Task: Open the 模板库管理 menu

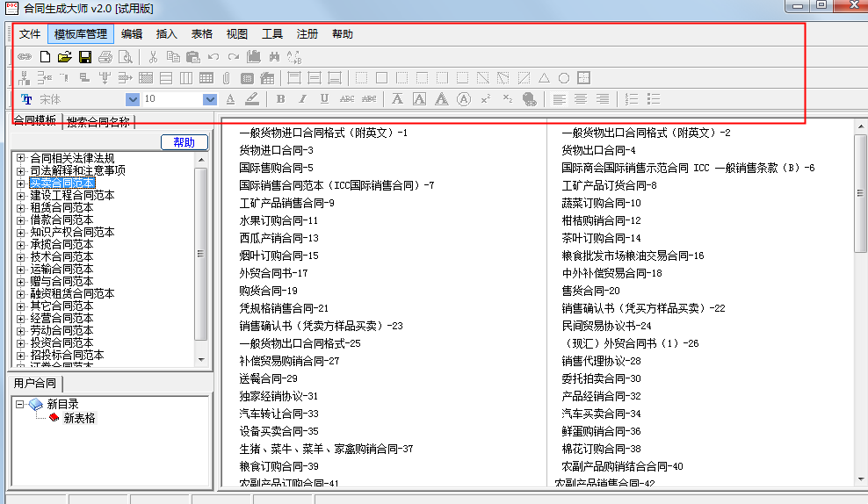Action: pos(81,34)
